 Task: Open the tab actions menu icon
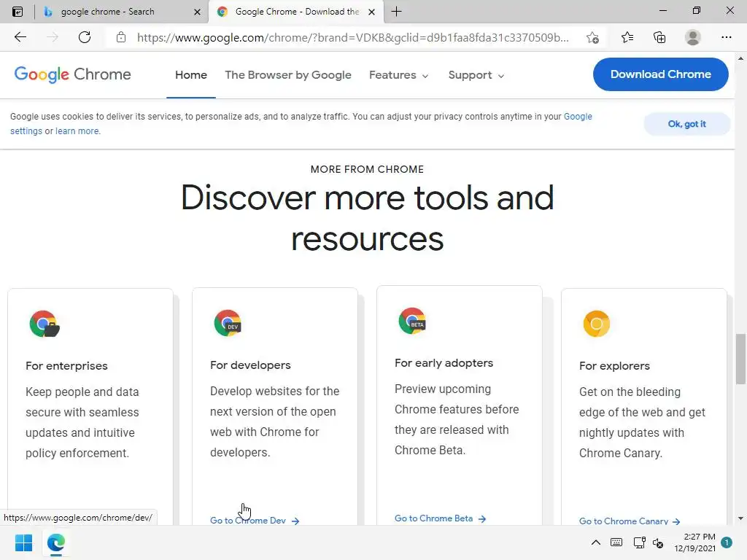click(x=18, y=12)
